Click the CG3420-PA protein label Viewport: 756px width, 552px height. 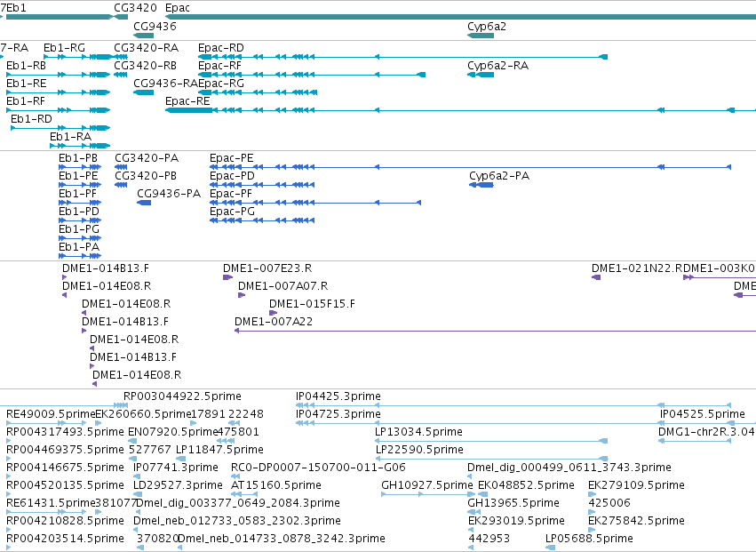(147, 158)
